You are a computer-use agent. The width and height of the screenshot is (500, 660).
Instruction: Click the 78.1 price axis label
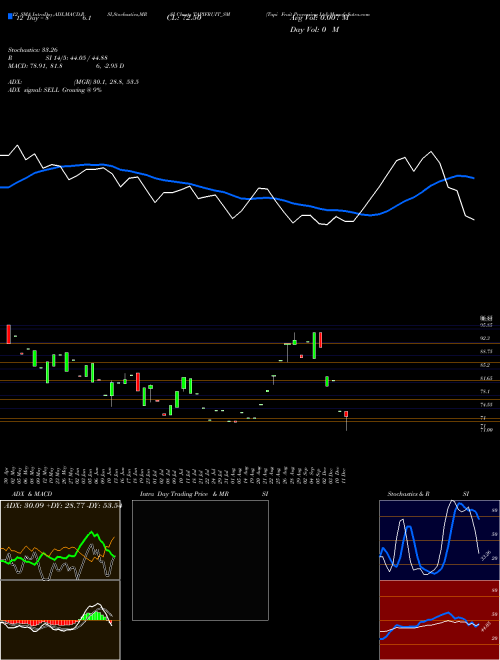(485, 391)
